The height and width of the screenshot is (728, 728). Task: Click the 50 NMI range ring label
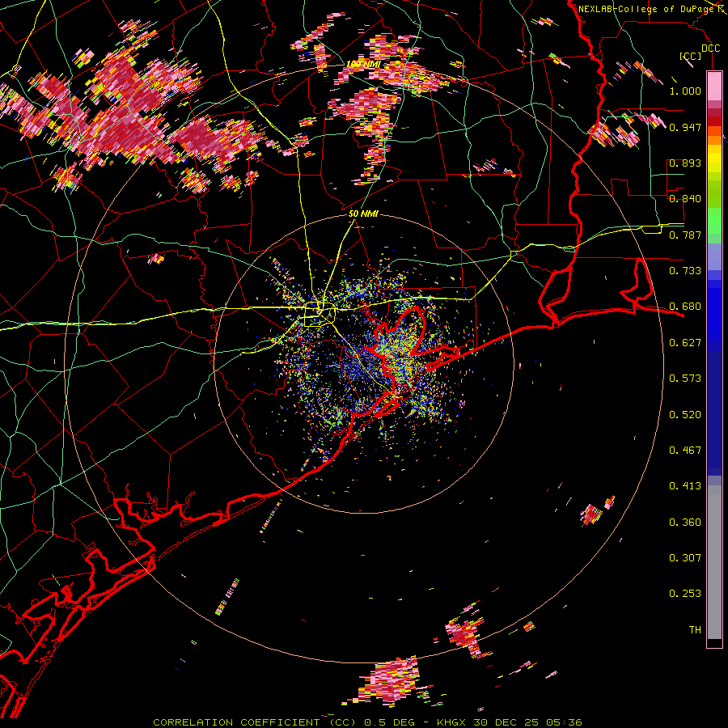click(363, 214)
